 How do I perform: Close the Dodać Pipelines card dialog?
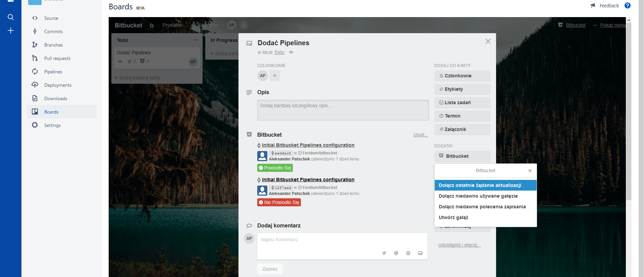click(488, 41)
